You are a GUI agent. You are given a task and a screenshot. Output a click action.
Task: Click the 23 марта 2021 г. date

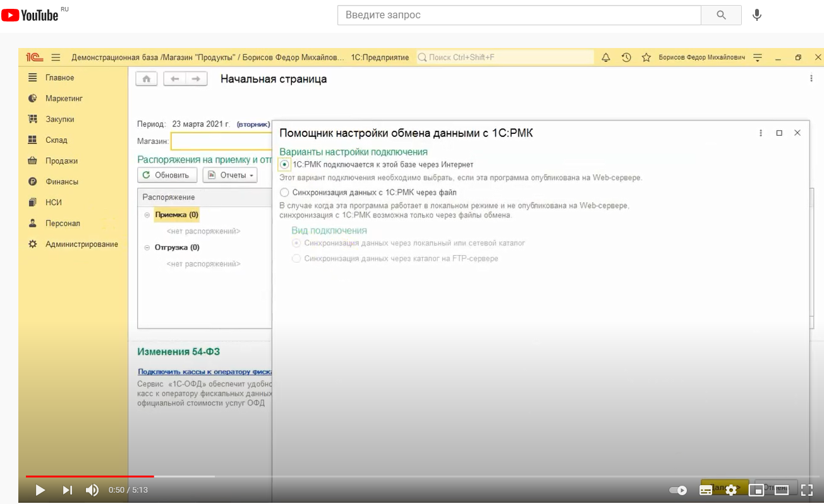coord(201,124)
